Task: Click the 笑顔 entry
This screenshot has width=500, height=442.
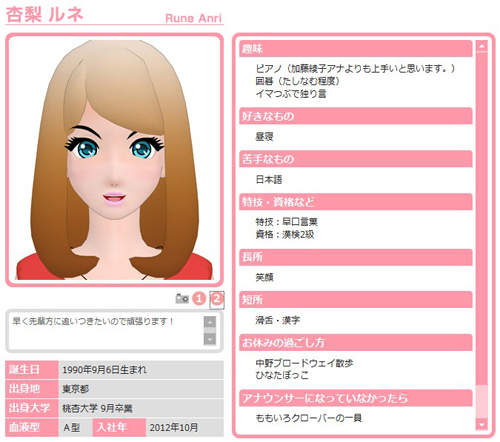Action: (x=265, y=277)
